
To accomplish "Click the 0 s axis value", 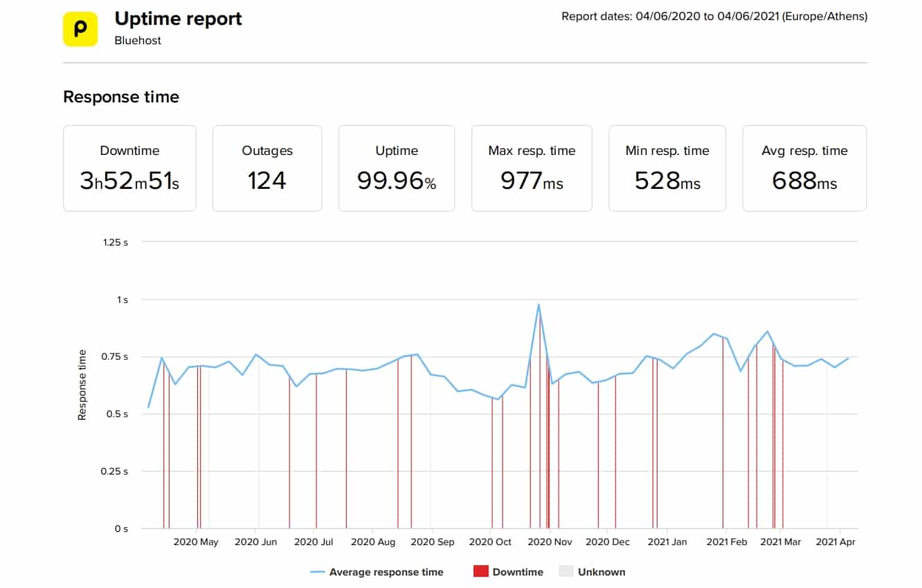I will [x=122, y=529].
